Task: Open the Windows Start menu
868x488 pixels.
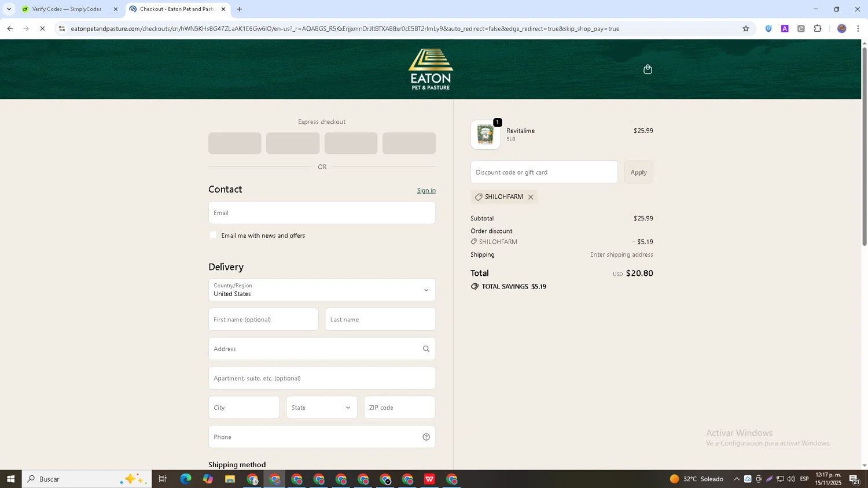Action: [10, 479]
